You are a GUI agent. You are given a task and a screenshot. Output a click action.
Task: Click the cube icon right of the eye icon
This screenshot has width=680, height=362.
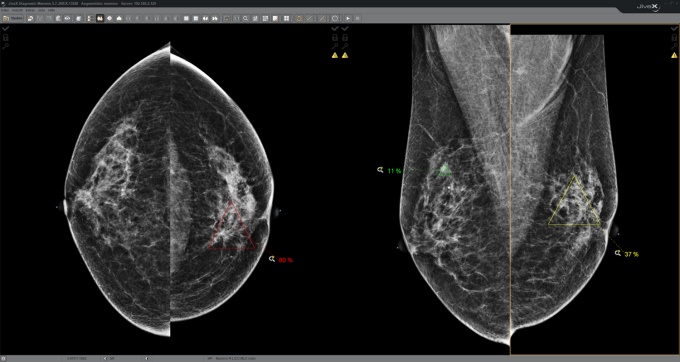(79, 19)
